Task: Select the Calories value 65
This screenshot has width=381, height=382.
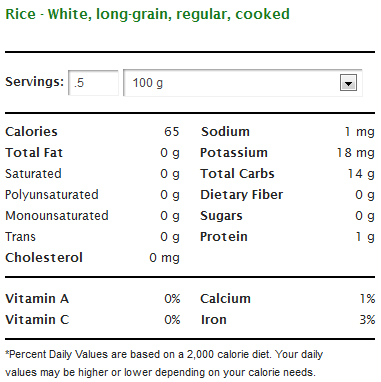Action: pyautogui.click(x=172, y=132)
